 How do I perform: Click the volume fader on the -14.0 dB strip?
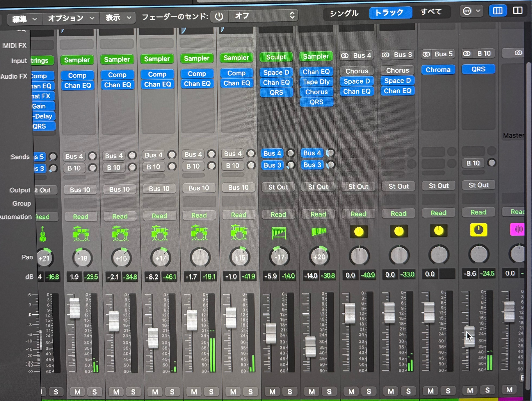pos(310,346)
